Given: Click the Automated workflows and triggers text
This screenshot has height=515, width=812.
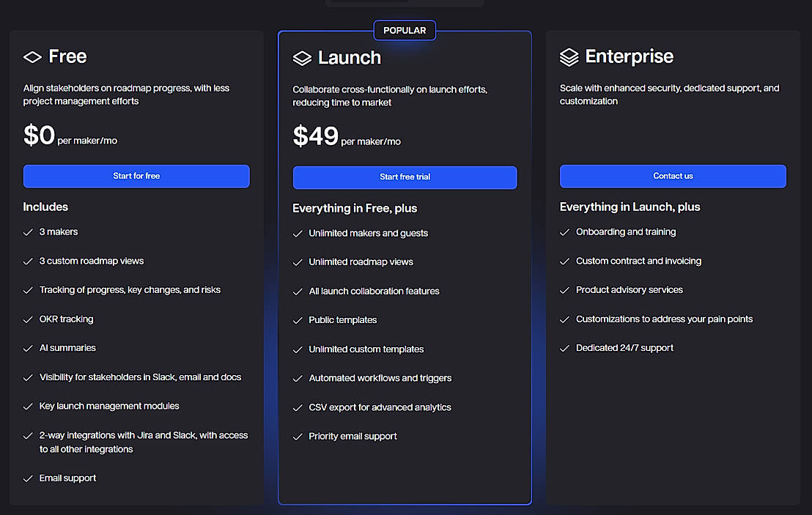Looking at the screenshot, I should coord(380,378).
